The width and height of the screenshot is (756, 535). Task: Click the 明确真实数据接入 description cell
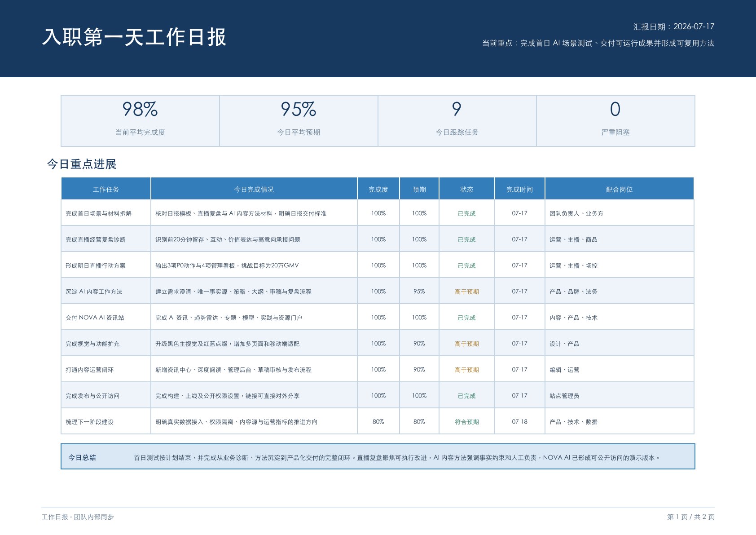pyautogui.click(x=254, y=421)
